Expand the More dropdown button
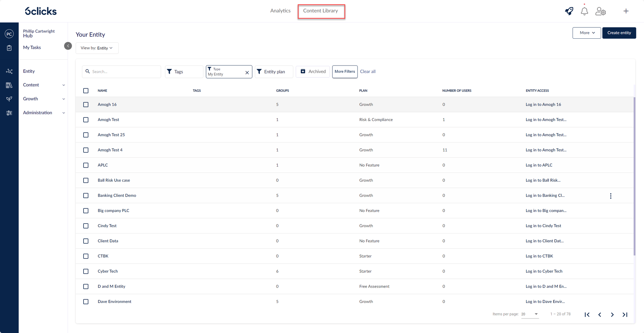The height and width of the screenshot is (333, 644). [586, 33]
